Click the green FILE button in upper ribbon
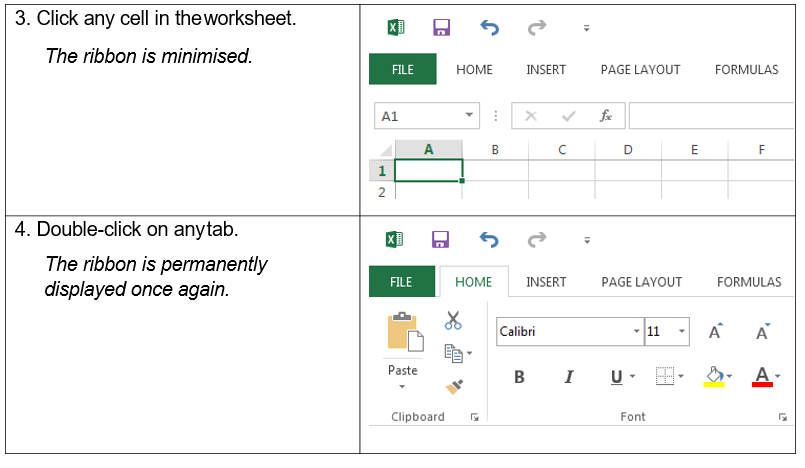The width and height of the screenshot is (805, 468). [402, 70]
